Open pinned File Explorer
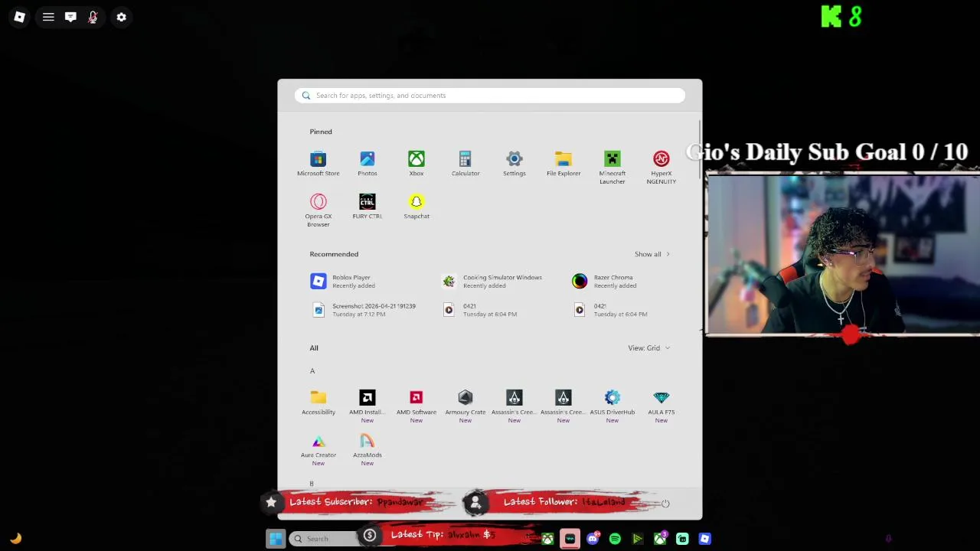This screenshot has width=980, height=551. pos(563,164)
